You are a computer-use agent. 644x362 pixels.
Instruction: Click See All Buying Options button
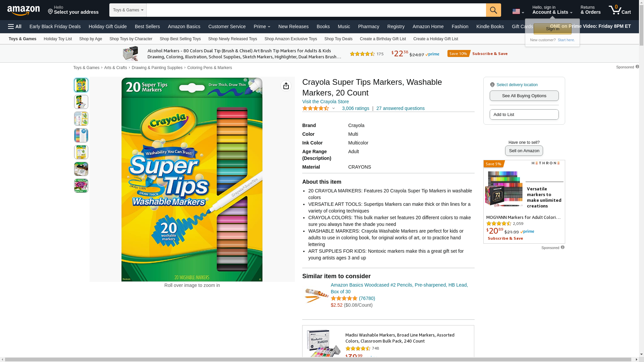point(524,96)
